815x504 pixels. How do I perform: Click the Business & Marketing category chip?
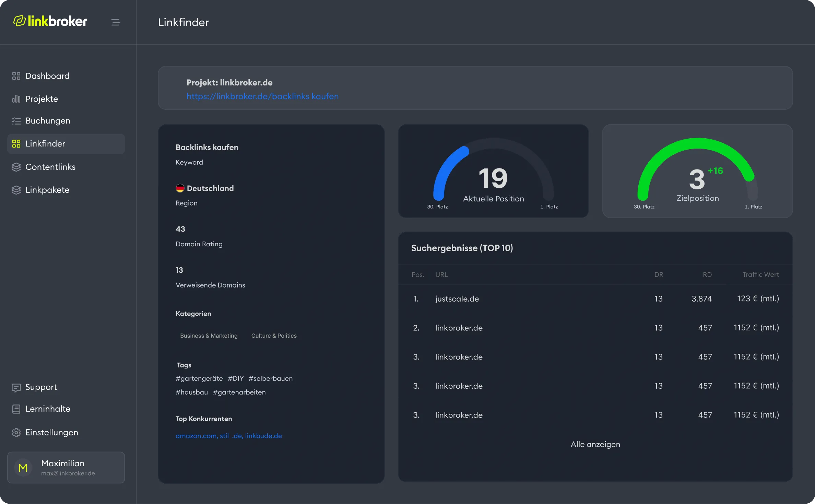click(209, 336)
